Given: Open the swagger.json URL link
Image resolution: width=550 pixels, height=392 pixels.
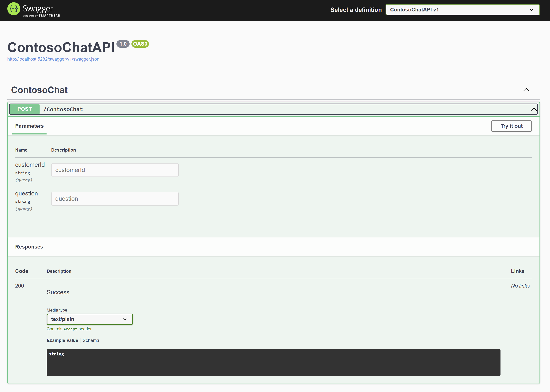Looking at the screenshot, I should coord(53,59).
